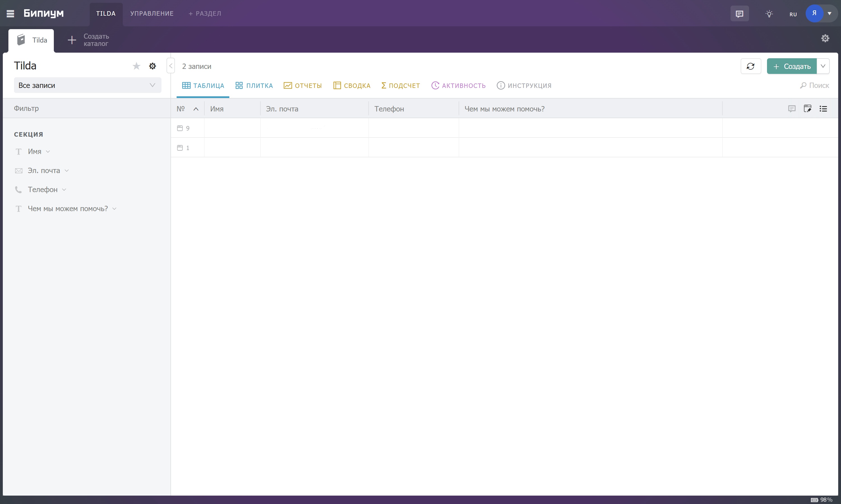The height and width of the screenshot is (504, 841).
Task: Toggle the light bulb theme icon
Action: click(x=769, y=14)
